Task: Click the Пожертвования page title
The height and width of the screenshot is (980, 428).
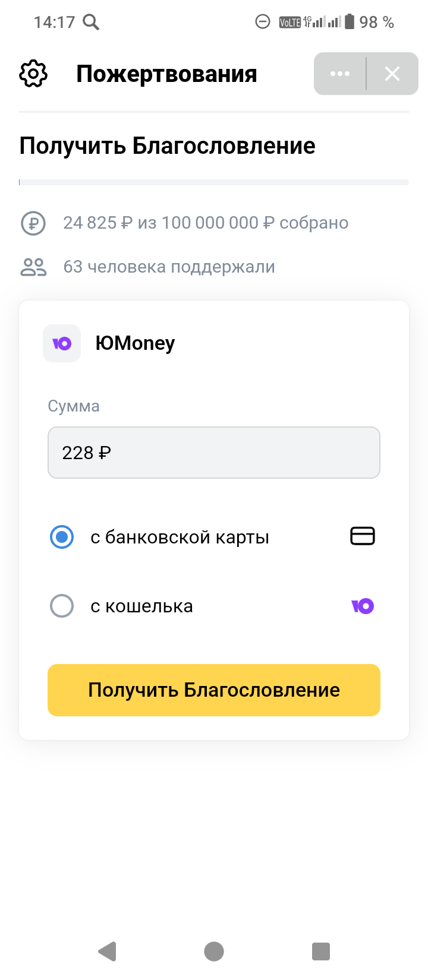Action: pos(166,74)
